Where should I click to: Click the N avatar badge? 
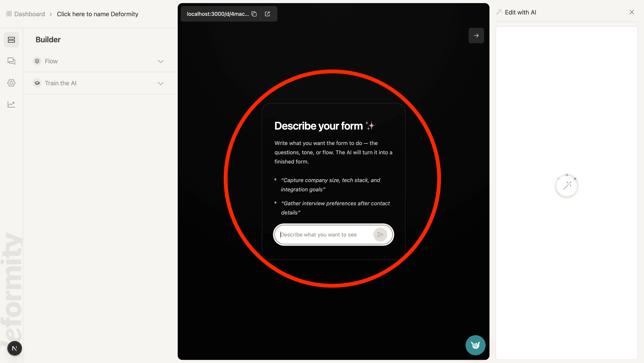click(x=14, y=348)
